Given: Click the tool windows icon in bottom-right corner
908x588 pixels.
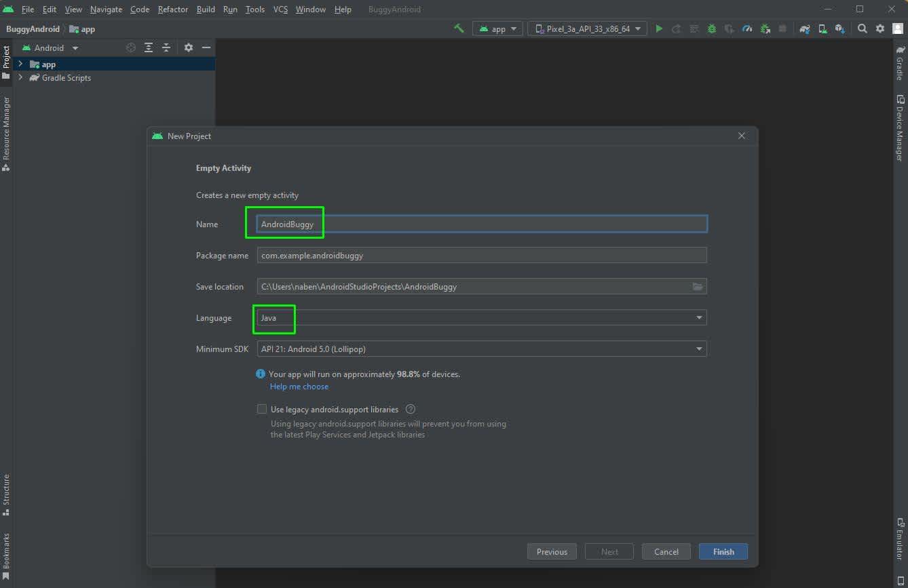Looking at the screenshot, I should [901, 581].
